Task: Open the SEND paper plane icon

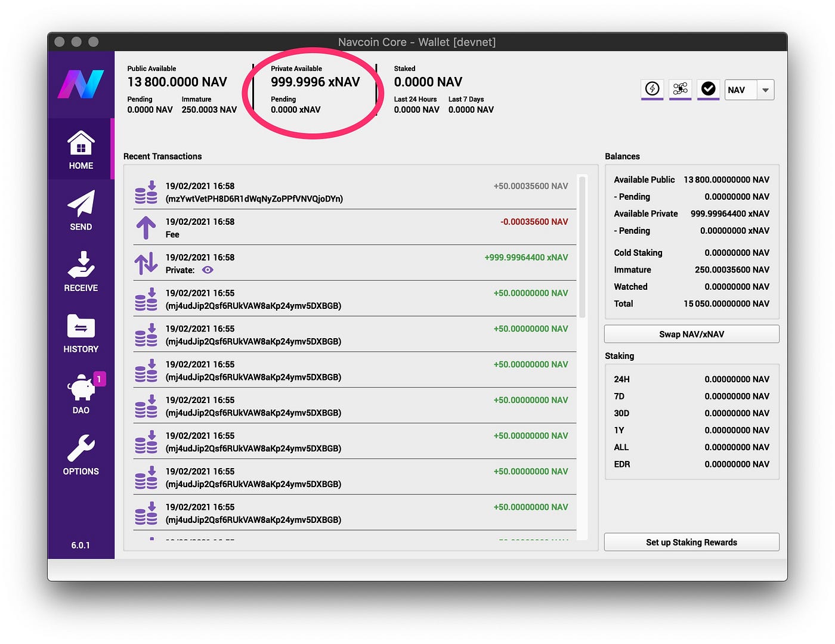Action: click(81, 204)
